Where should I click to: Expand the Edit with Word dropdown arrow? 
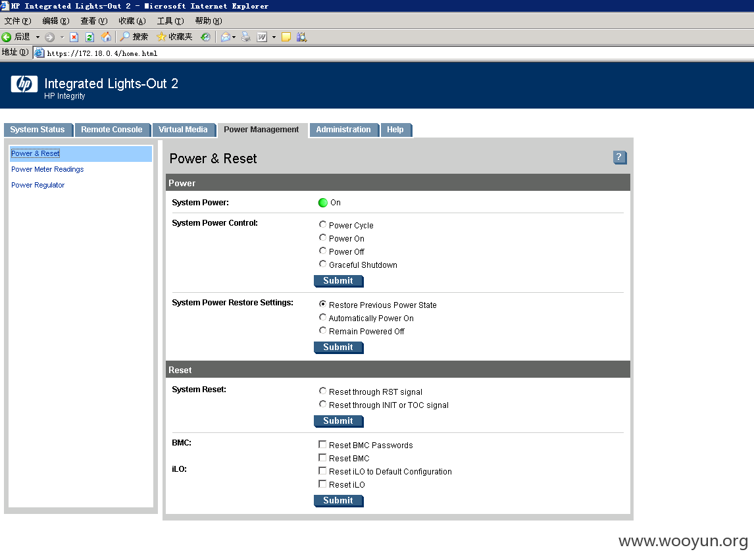274,37
